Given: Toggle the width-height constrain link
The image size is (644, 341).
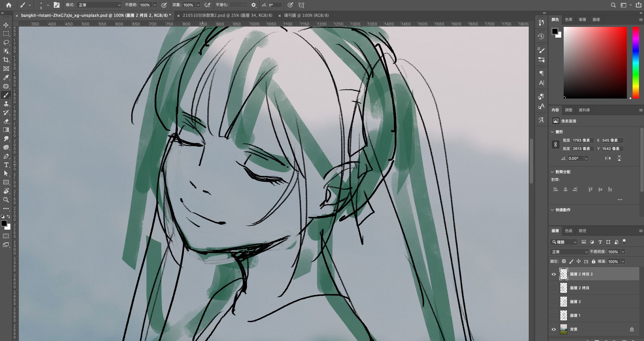Looking at the screenshot, I should [556, 145].
